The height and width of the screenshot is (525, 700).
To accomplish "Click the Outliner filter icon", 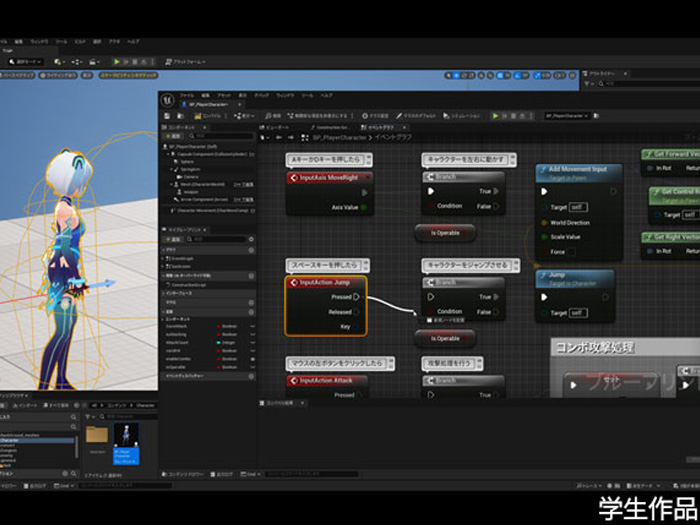I will click(589, 83).
